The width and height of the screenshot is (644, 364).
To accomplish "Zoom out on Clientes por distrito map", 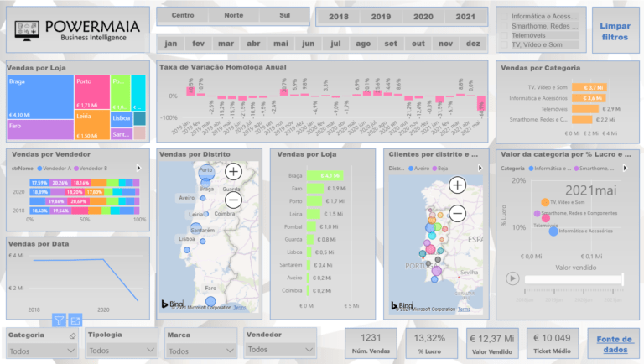I will [458, 213].
